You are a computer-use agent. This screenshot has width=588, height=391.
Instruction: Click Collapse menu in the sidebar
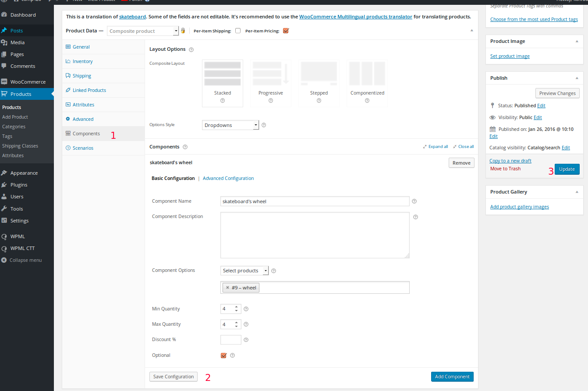pos(21,260)
